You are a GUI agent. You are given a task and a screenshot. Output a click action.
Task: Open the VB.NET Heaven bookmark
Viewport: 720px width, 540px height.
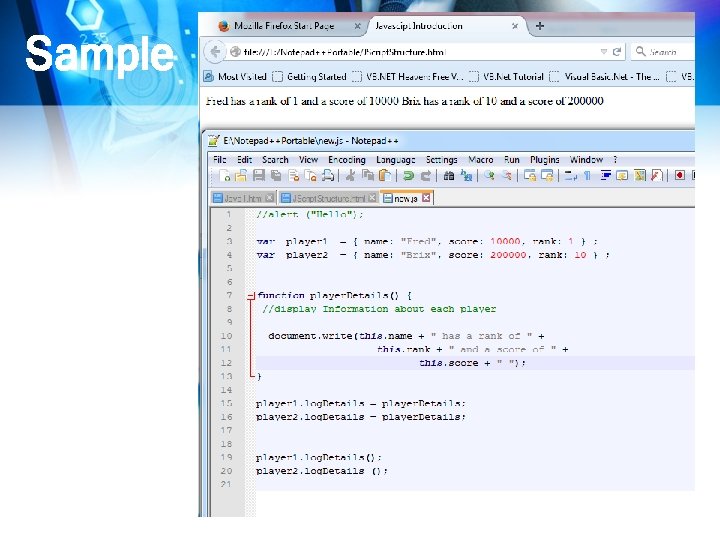(x=408, y=77)
